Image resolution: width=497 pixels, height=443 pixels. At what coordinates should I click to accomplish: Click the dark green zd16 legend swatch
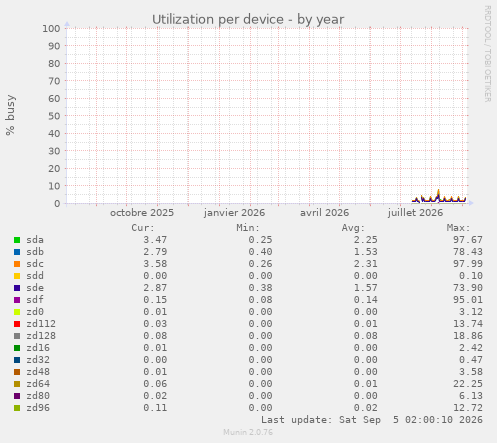click(17, 348)
